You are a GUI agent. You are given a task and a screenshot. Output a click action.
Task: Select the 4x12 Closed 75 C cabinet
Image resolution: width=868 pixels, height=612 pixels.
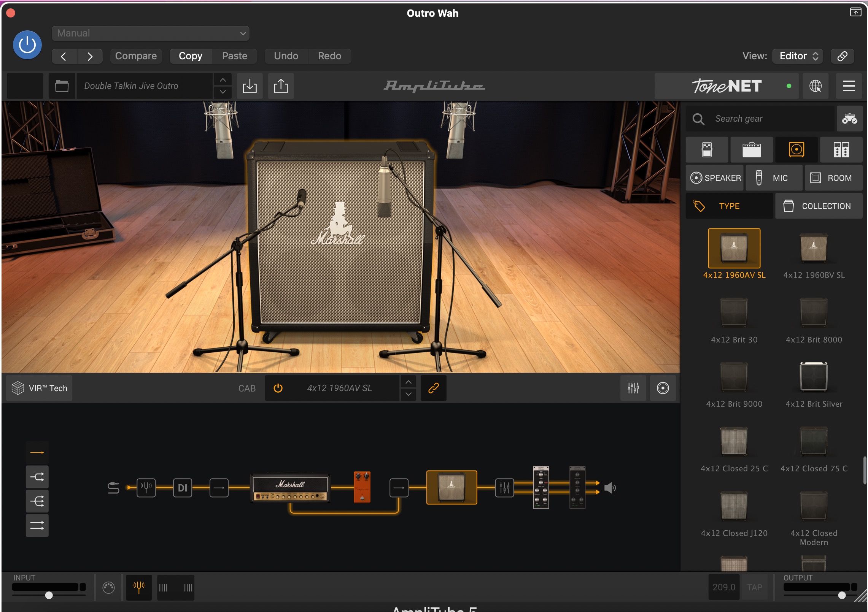(814, 449)
